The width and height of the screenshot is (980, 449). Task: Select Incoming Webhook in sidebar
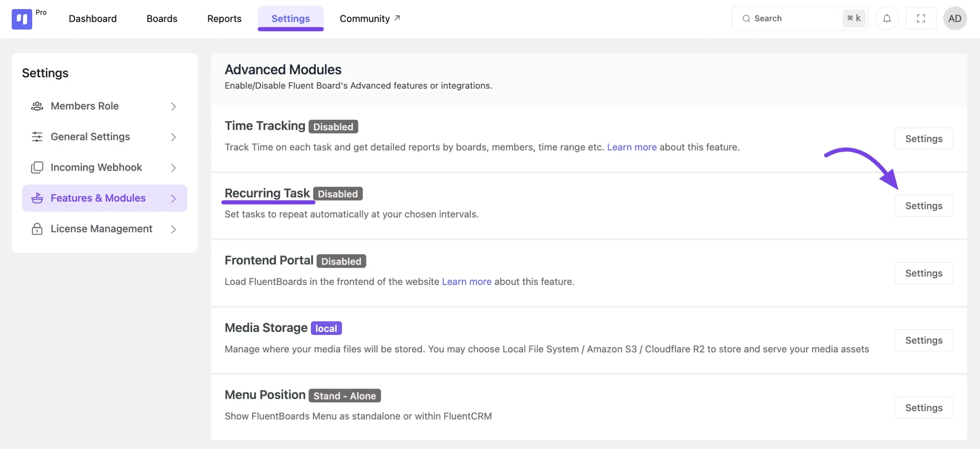[105, 167]
